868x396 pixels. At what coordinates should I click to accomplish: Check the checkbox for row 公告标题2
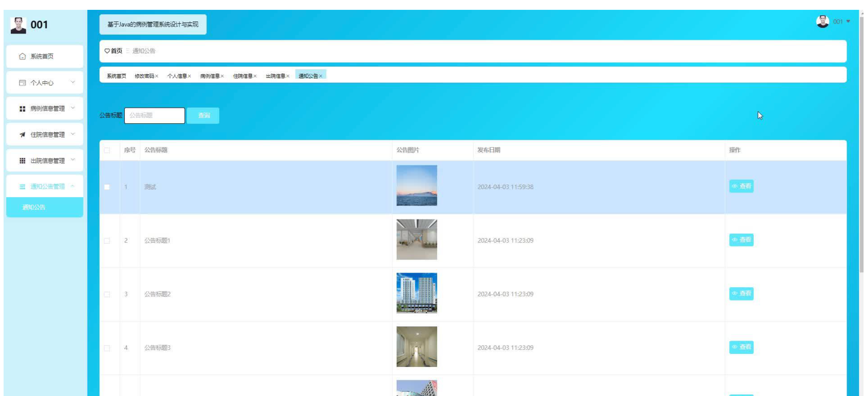(x=107, y=294)
